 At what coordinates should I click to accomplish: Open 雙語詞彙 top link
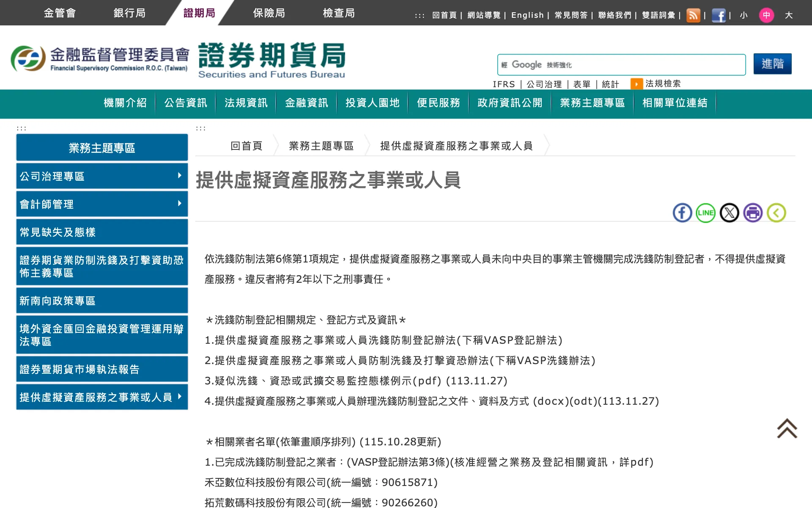pyautogui.click(x=658, y=15)
